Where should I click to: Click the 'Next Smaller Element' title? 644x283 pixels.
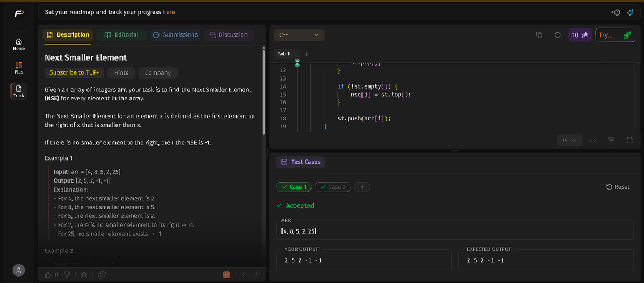click(86, 58)
